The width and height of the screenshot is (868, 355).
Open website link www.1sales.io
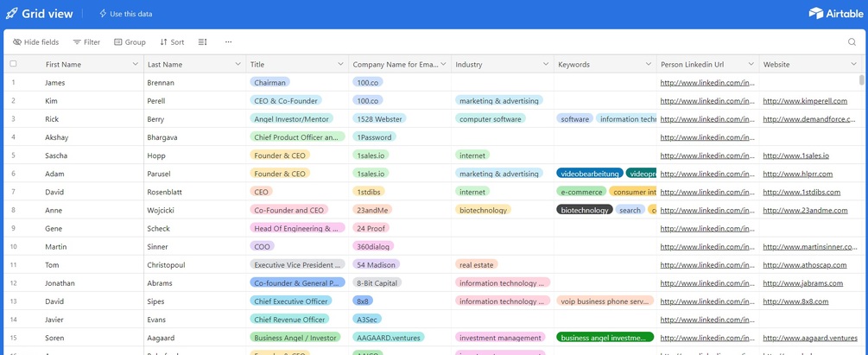tap(796, 155)
